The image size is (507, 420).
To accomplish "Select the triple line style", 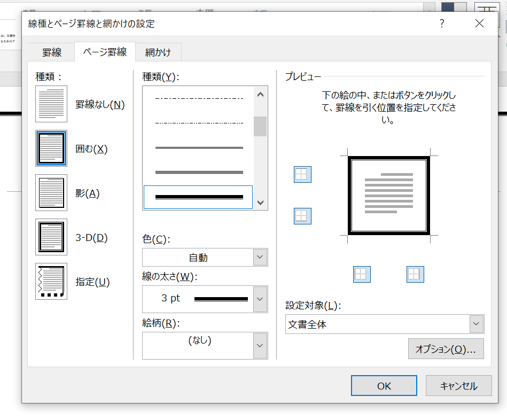I will click(x=198, y=173).
